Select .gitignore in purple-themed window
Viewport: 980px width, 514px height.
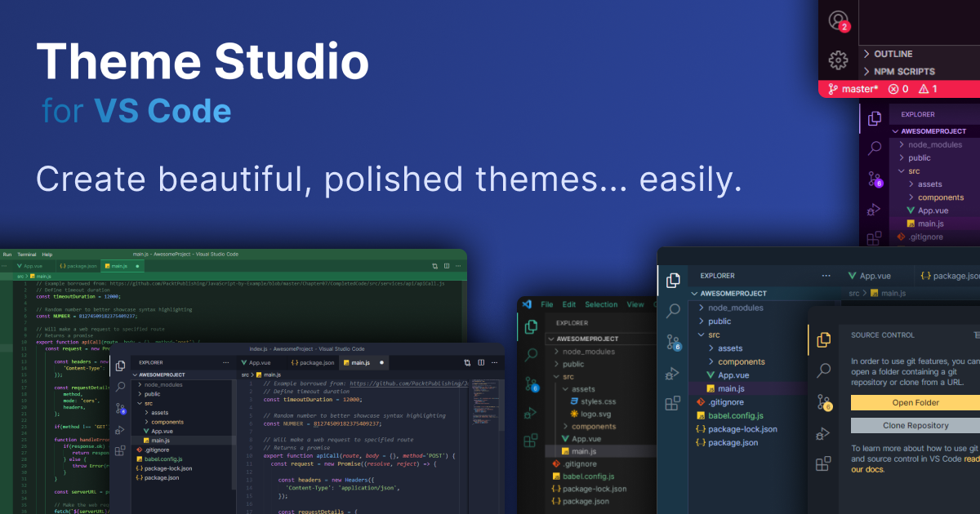point(920,237)
